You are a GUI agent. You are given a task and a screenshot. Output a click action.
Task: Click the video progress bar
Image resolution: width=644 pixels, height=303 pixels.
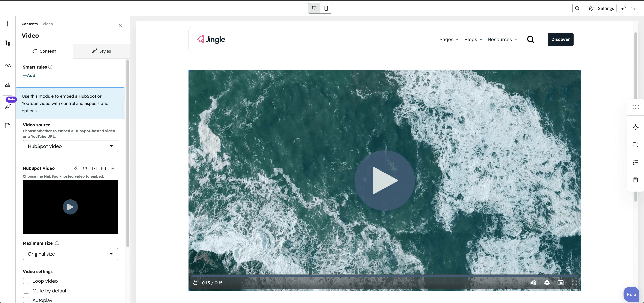coord(384,276)
